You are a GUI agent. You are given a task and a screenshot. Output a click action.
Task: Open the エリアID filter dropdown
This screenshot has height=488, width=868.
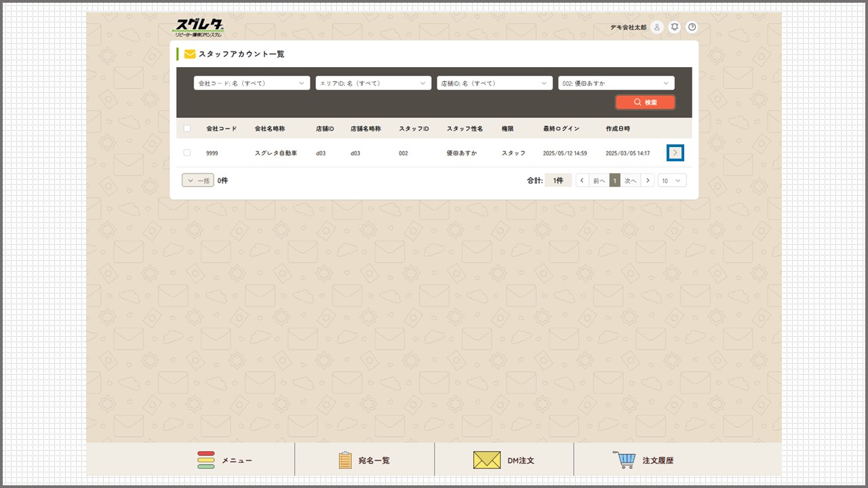point(373,83)
